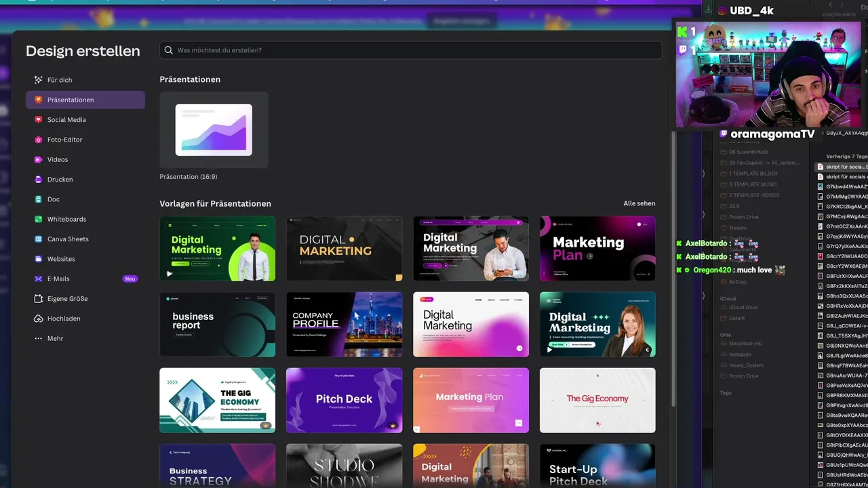Click the Doc sidebar icon

click(x=38, y=199)
